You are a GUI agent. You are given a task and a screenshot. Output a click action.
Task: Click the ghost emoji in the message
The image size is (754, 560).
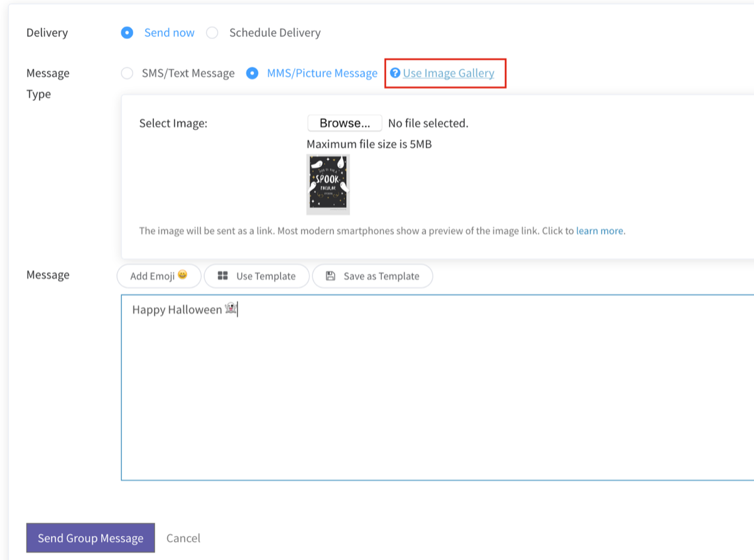point(231,309)
